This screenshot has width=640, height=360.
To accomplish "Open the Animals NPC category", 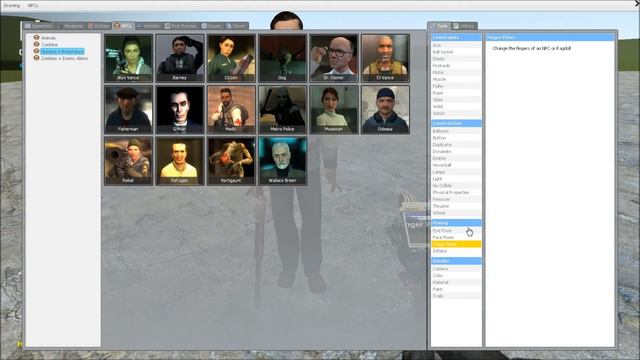I will [x=48, y=38].
